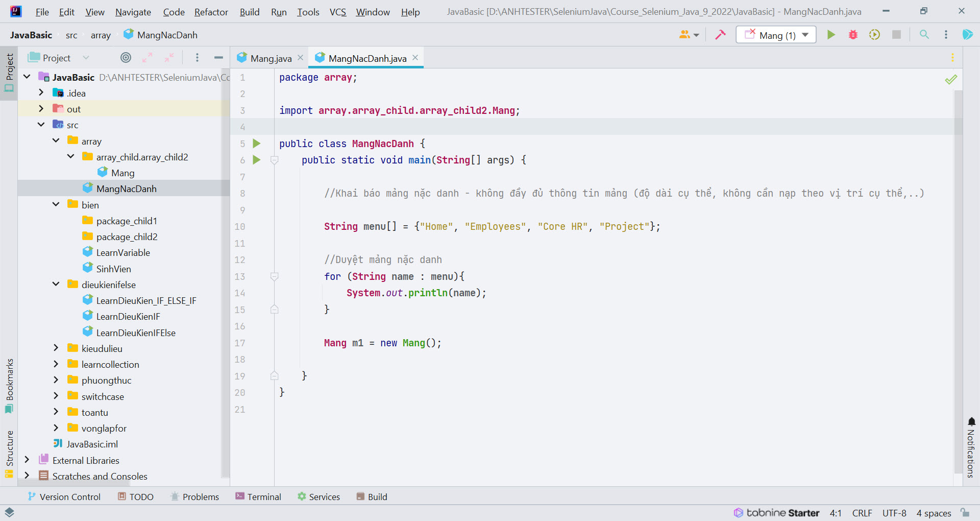The height and width of the screenshot is (521, 980).
Task: Expand the .idea folder
Action: click(41, 92)
